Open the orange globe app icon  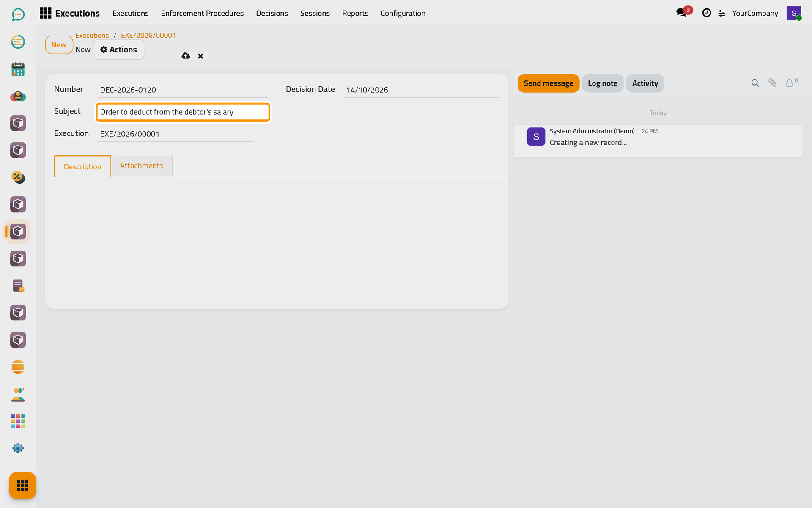(18, 367)
